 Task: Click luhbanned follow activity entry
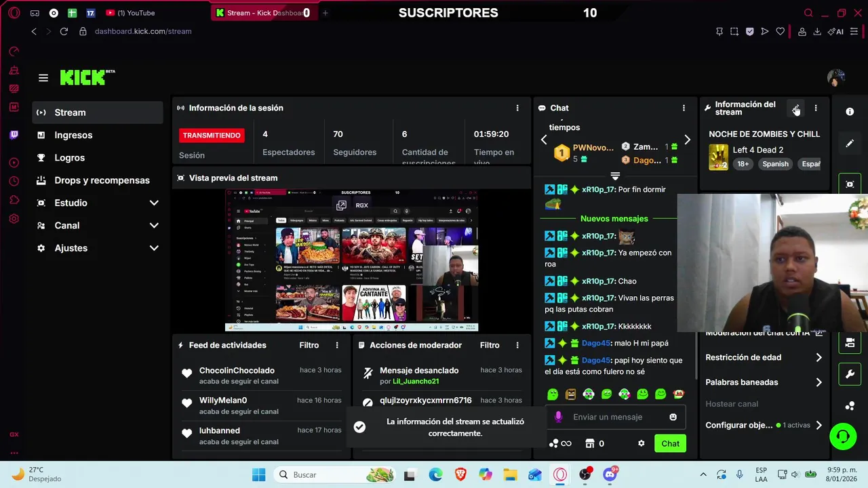[261, 435]
